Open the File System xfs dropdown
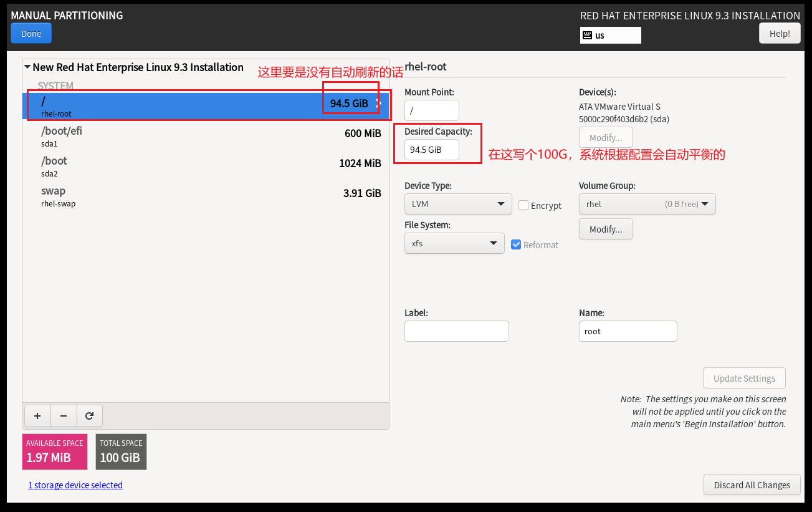The height and width of the screenshot is (512, 812). (454, 243)
